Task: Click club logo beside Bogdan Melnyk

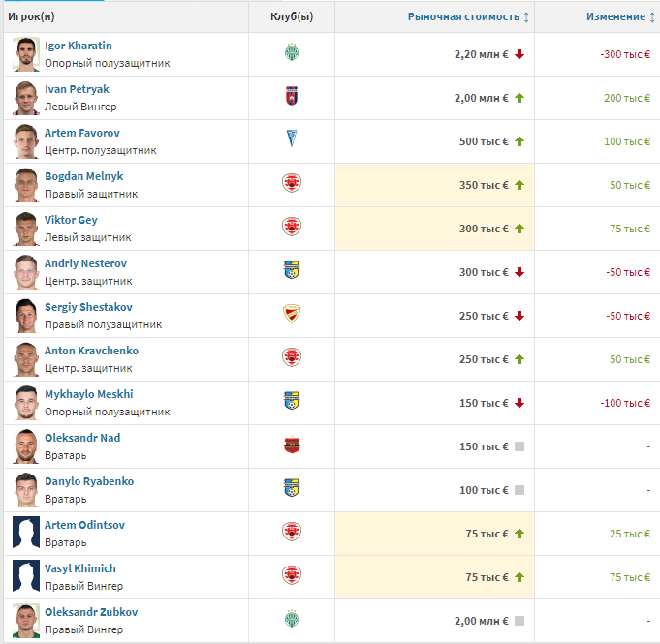Action: coord(291,185)
